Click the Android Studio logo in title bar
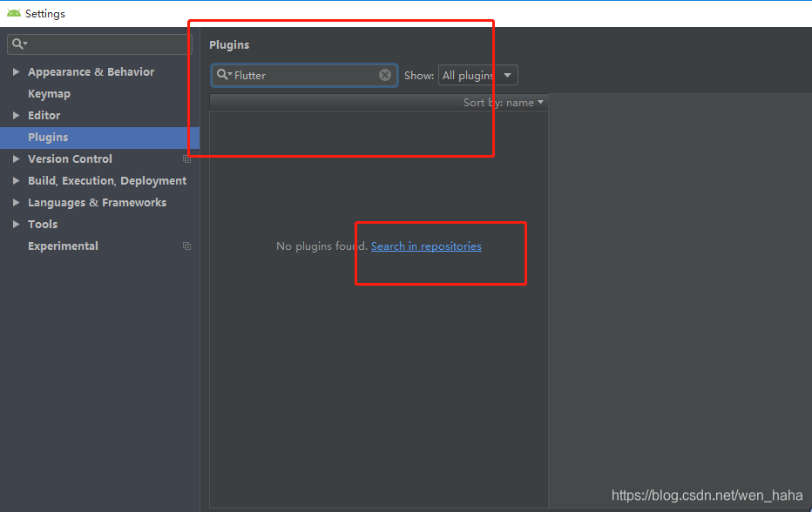This screenshot has width=812, height=512. 13,13
